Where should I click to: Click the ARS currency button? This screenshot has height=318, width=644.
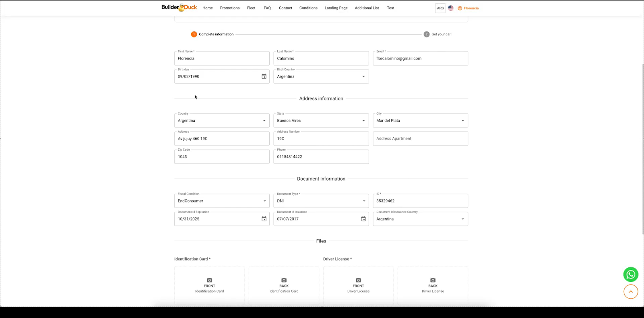(x=440, y=8)
